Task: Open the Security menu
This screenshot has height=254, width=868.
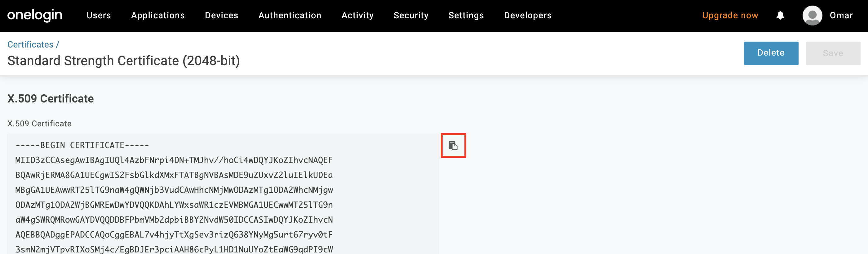Action: tap(411, 16)
